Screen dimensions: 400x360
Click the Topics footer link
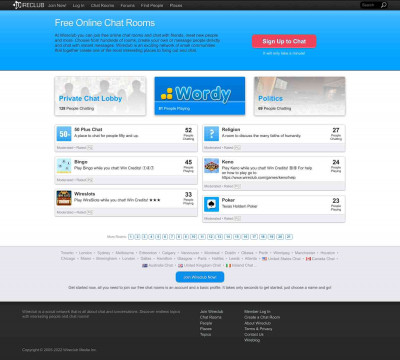(205, 334)
